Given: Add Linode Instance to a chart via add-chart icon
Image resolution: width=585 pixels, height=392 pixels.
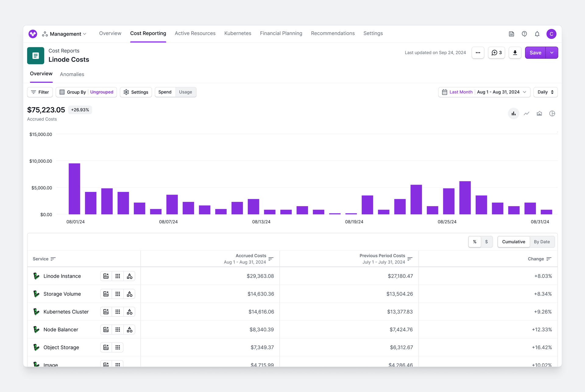Looking at the screenshot, I should point(106,276).
